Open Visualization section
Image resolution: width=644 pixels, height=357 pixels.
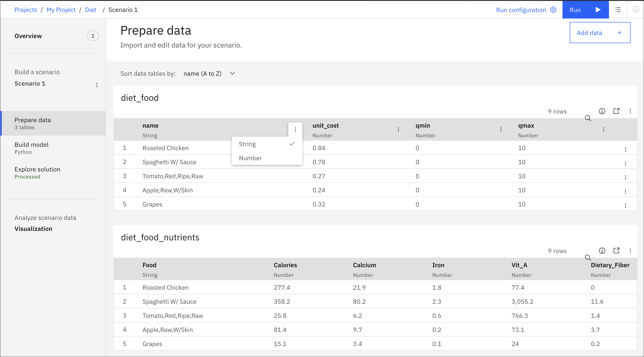point(33,229)
